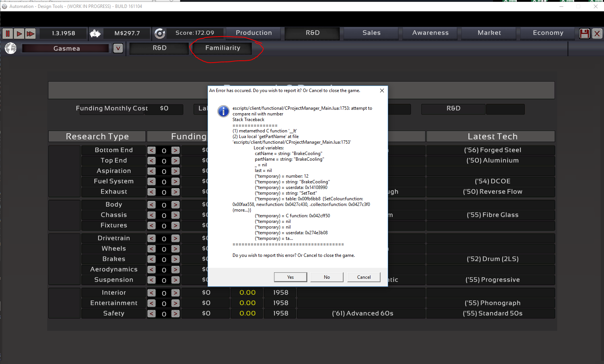This screenshot has width=604, height=364.
Task: Click the fast-forward speed button
Action: tap(30, 34)
